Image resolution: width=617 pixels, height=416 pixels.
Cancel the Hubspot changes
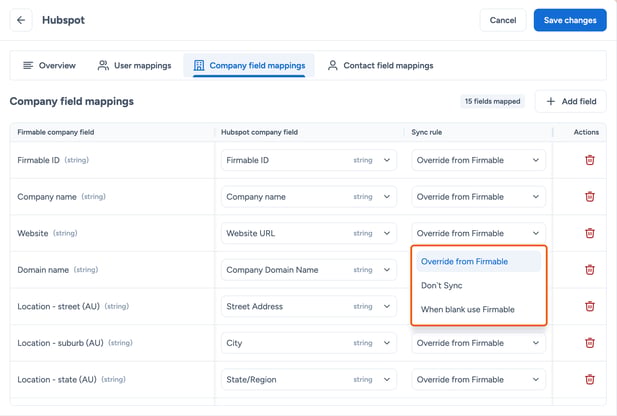point(503,20)
